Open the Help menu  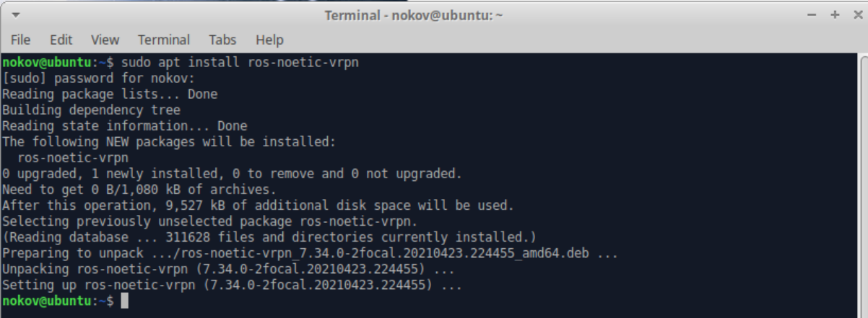269,40
